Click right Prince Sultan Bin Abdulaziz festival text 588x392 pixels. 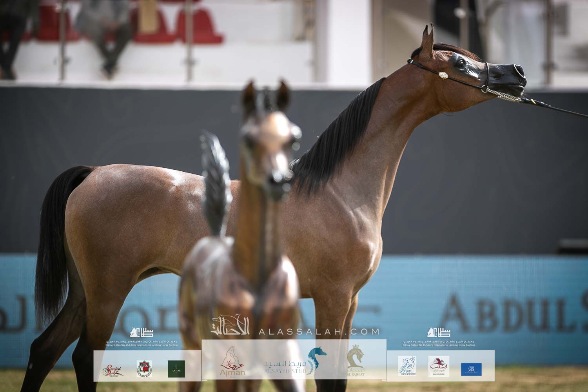[x=439, y=344]
